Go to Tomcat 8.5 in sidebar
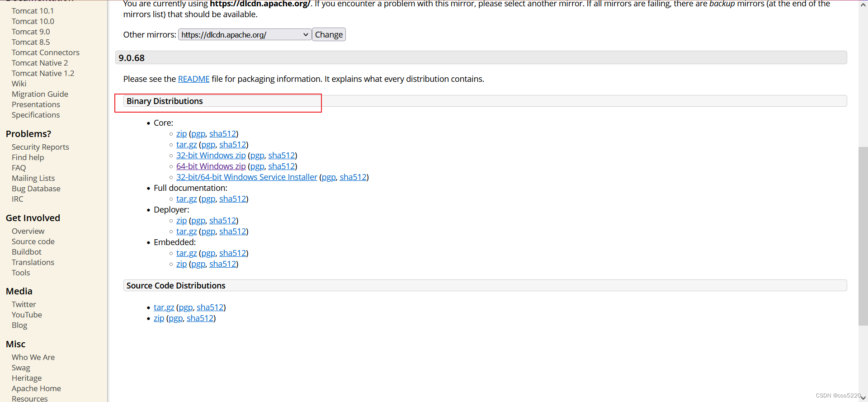The width and height of the screenshot is (868, 402). [x=31, y=42]
